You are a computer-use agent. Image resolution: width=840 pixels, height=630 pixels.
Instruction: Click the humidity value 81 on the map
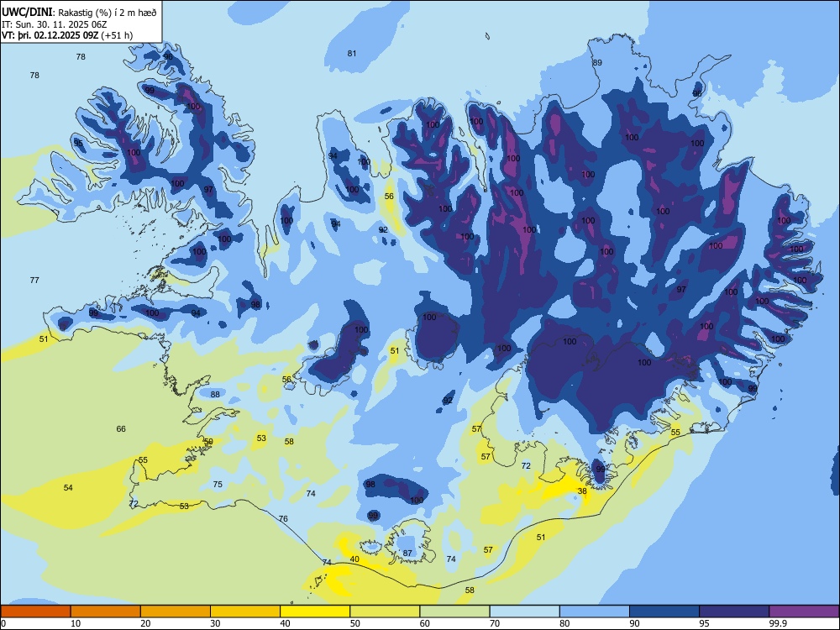point(352,53)
